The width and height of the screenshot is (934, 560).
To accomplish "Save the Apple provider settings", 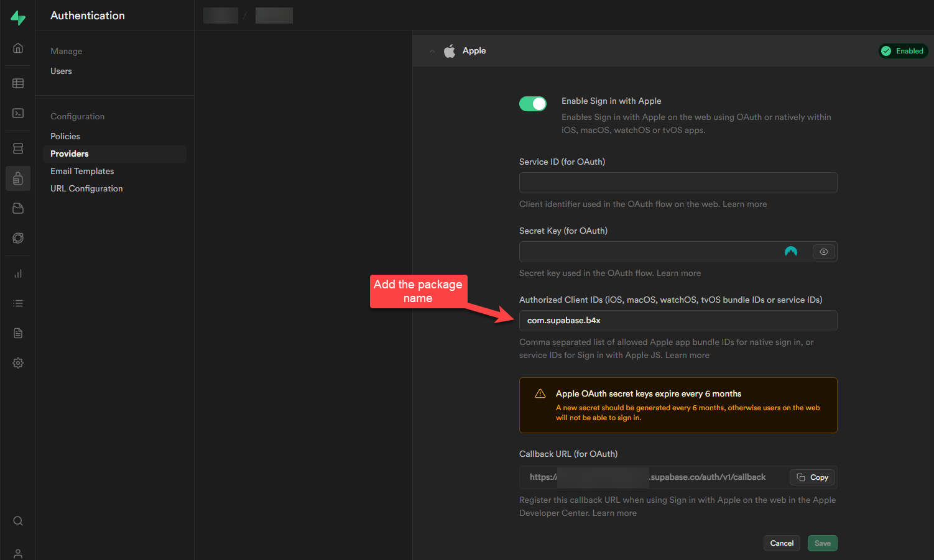I will (x=823, y=543).
